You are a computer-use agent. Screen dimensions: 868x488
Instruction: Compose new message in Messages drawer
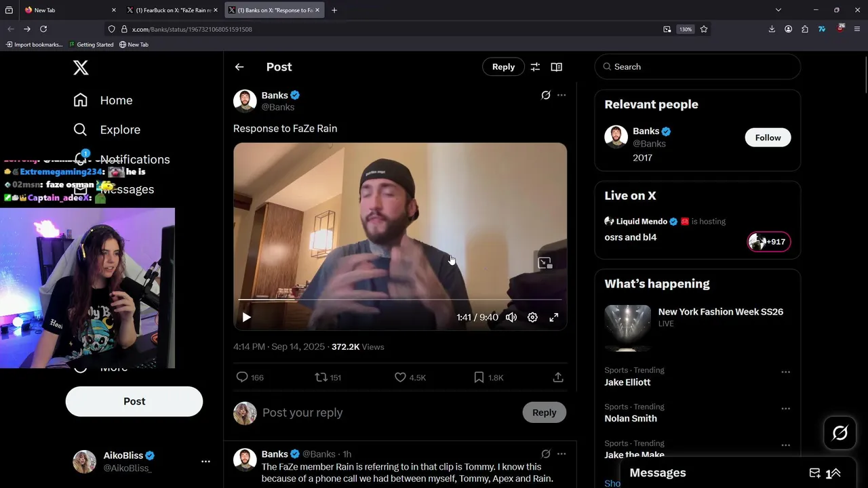(815, 473)
